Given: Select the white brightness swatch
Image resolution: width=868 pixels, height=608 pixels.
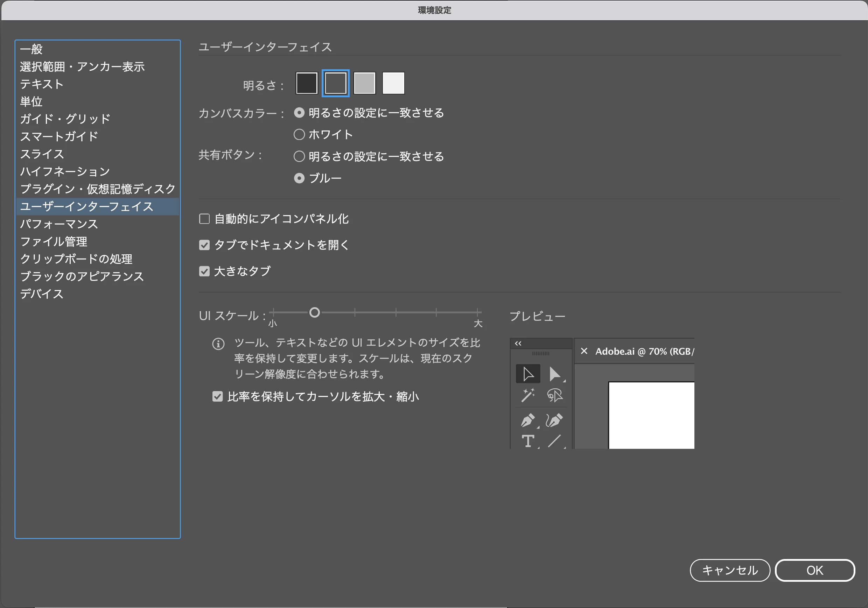Looking at the screenshot, I should pyautogui.click(x=393, y=83).
